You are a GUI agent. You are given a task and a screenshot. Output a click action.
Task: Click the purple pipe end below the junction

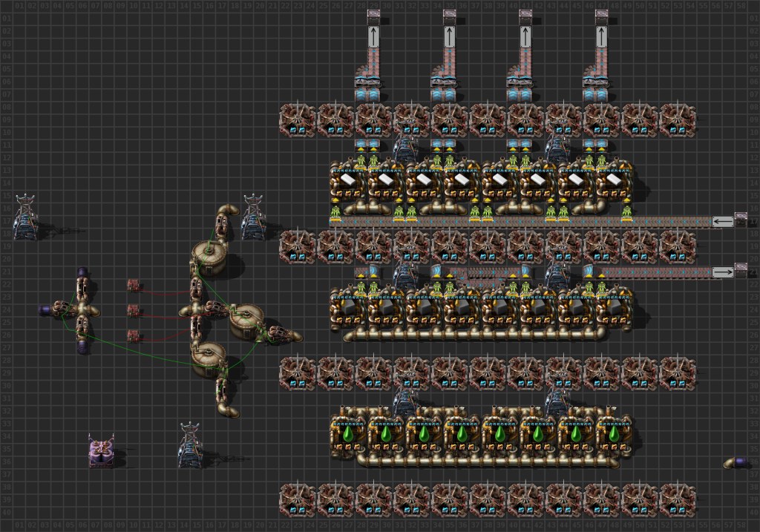pos(83,347)
